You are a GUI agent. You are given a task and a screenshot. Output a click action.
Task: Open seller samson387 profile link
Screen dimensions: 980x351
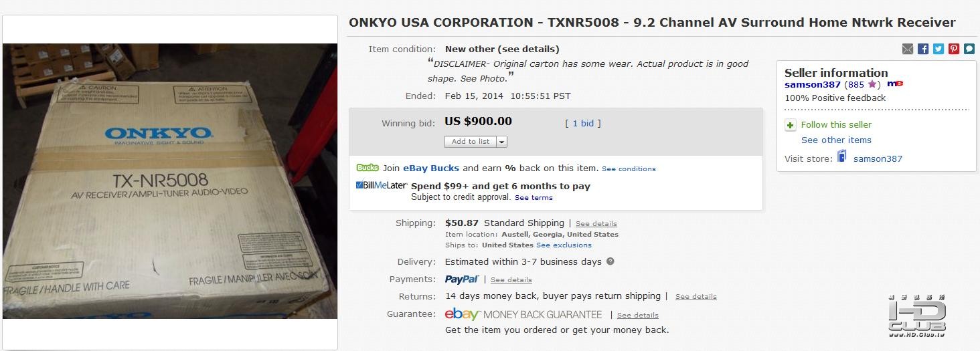tap(812, 84)
